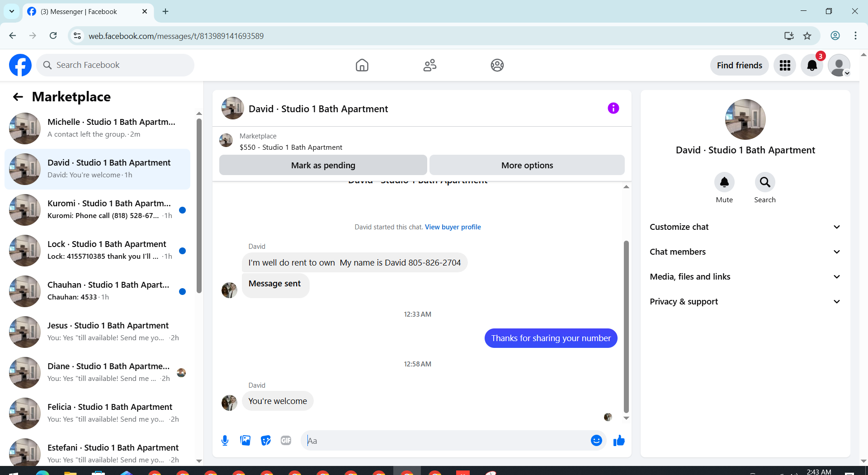
Task: Click the conversation list scrollbar
Action: pyautogui.click(x=199, y=206)
